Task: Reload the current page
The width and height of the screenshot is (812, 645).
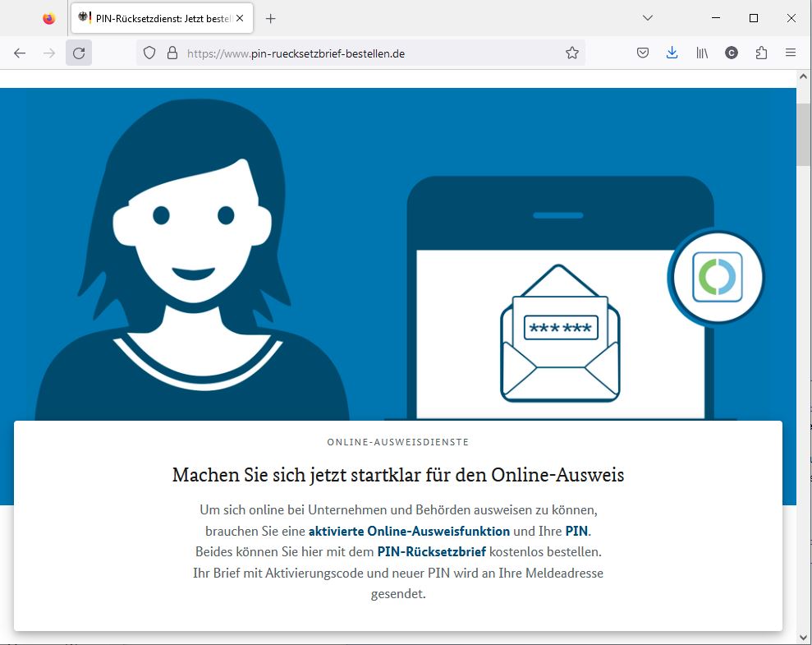Action: (x=79, y=53)
